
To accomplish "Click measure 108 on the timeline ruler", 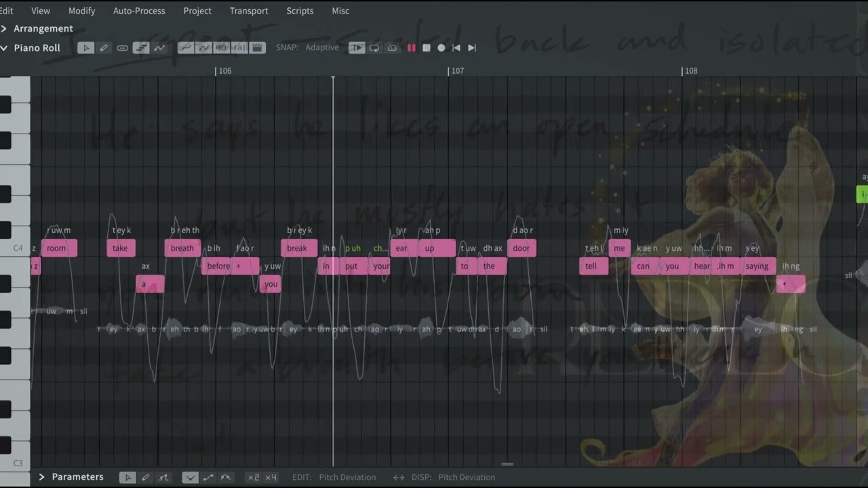I will point(691,70).
